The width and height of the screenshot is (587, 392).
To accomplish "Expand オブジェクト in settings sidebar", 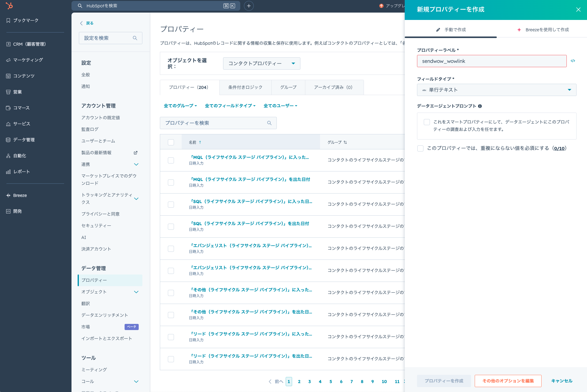I will [x=136, y=292].
